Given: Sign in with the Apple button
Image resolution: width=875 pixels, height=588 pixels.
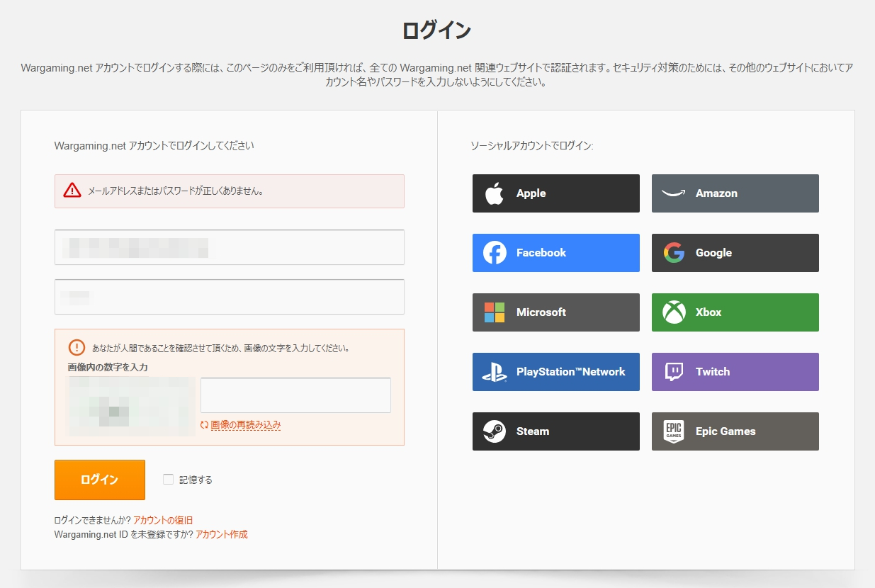Looking at the screenshot, I should pos(556,193).
